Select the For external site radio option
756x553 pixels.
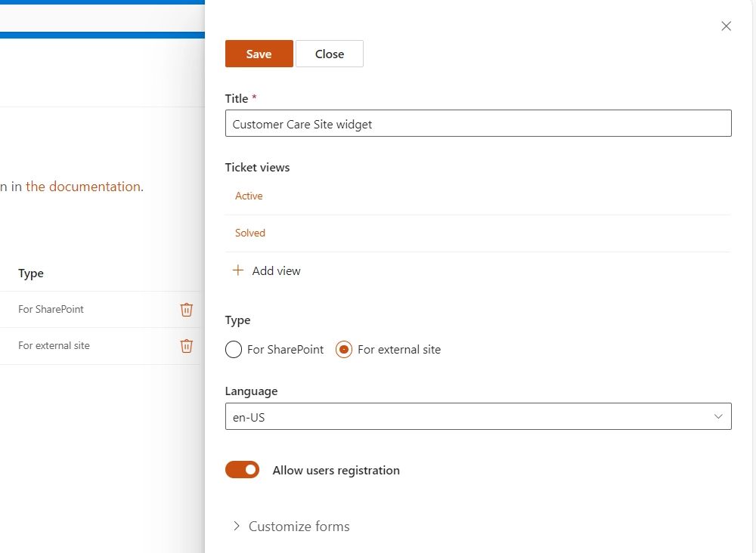pos(344,349)
